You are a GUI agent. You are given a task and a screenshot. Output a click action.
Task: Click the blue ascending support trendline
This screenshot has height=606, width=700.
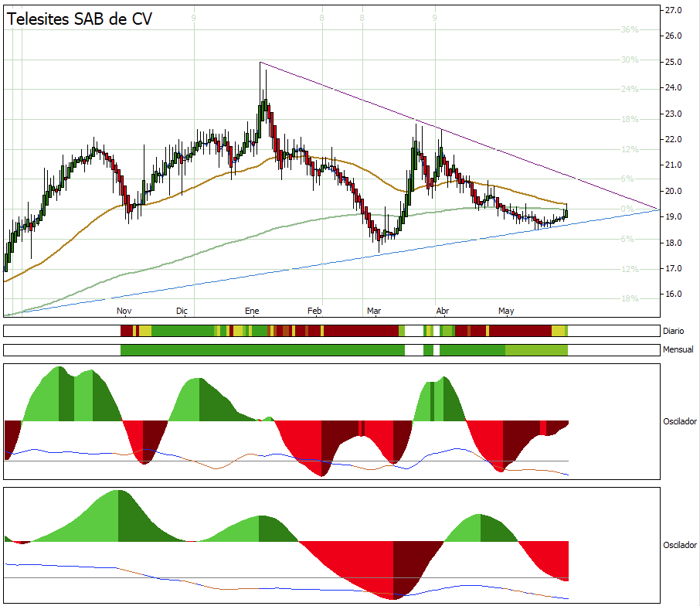[331, 263]
